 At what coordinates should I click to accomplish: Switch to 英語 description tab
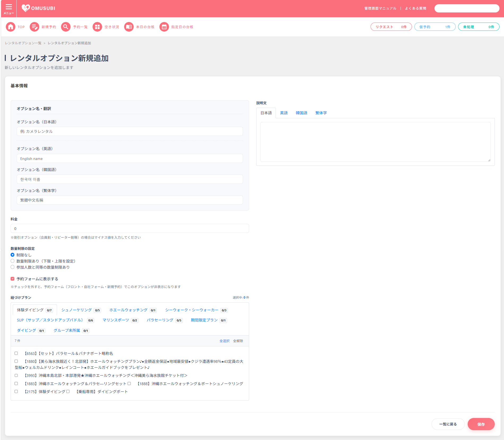coord(284,113)
